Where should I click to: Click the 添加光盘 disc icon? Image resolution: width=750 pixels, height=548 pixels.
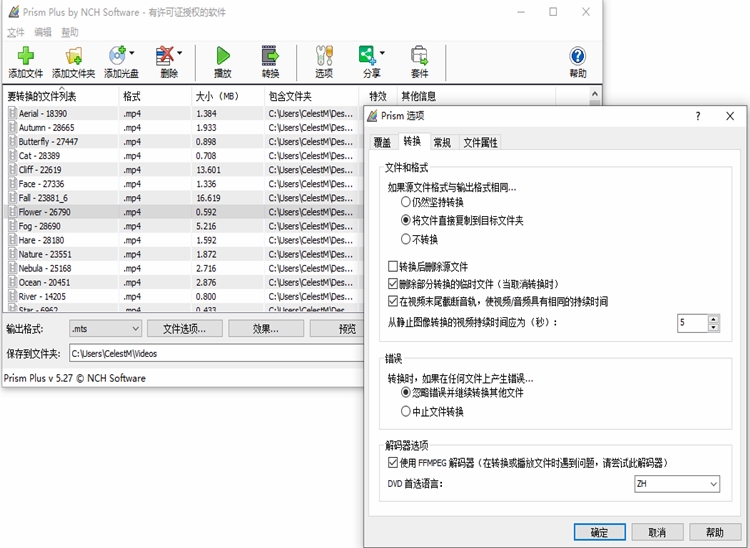[x=118, y=55]
